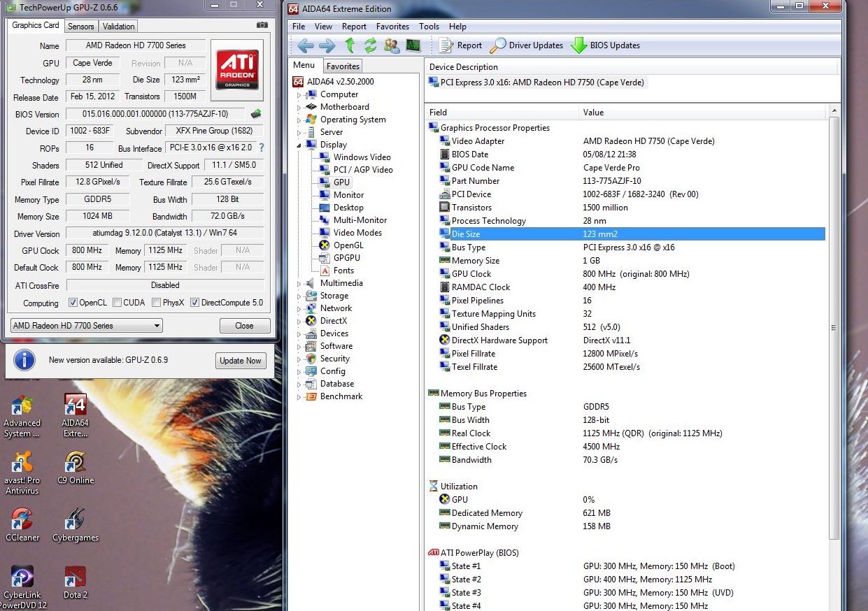The height and width of the screenshot is (611, 868).
Task: Switch to the Favorites tab in AIDA64 sidebar
Action: tap(343, 66)
